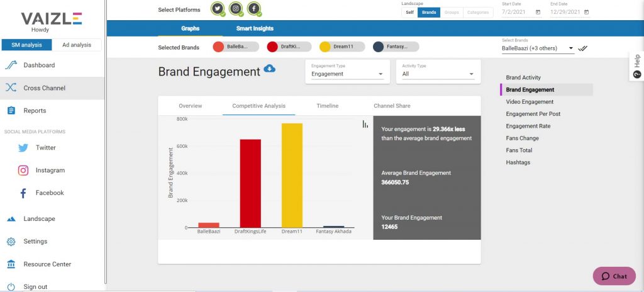Open Fans Total metric
The width and height of the screenshot is (644, 292).
[519, 150]
